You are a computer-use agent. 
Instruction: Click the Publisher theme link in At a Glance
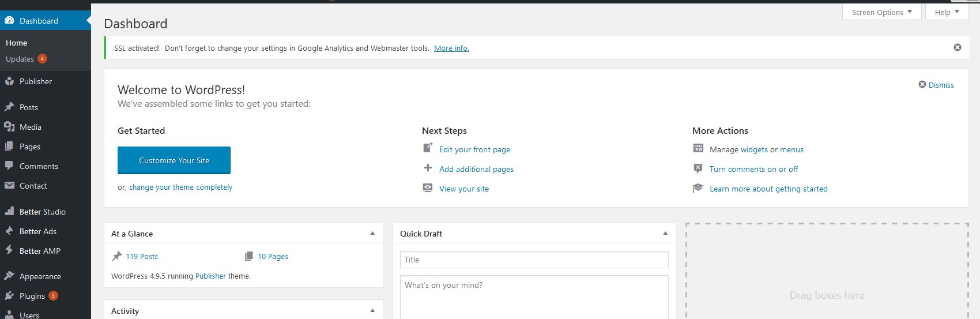(210, 276)
